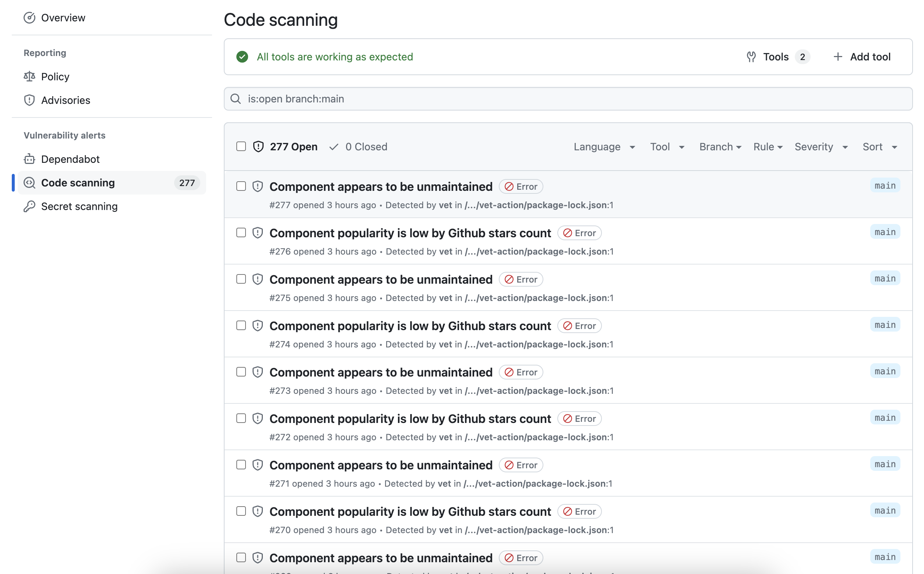Click the Code scanning magnifier icon
Image resolution: width=924 pixels, height=574 pixels.
coord(29,183)
